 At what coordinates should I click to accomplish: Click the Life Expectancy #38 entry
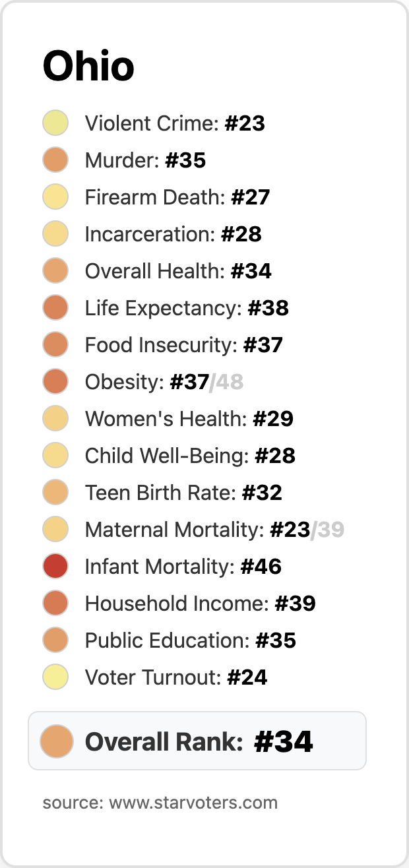187,308
